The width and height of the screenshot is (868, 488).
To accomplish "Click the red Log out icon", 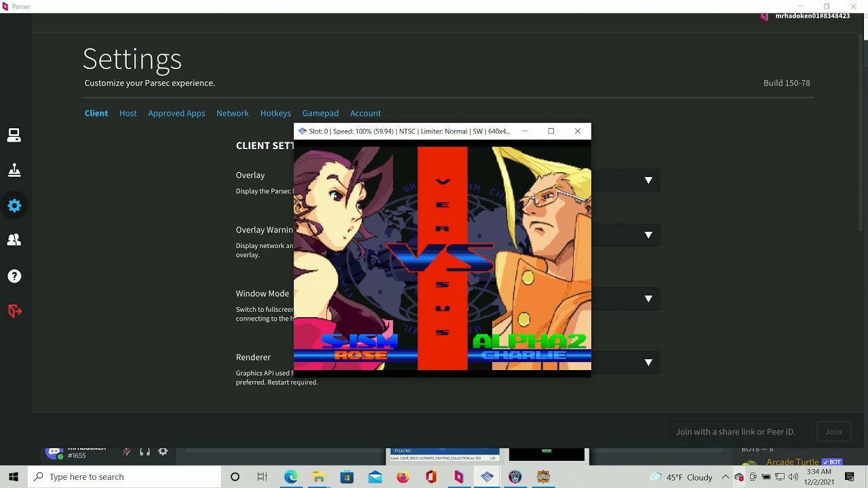I will coord(14,311).
